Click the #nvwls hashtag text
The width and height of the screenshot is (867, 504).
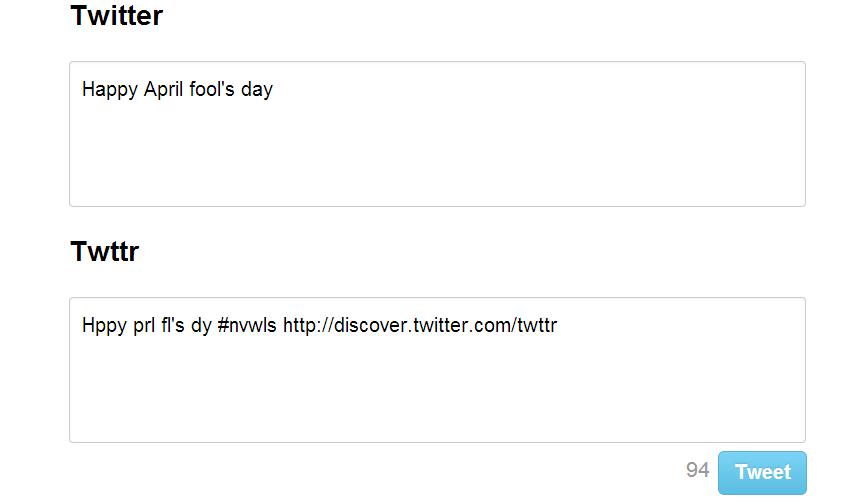coord(247,325)
